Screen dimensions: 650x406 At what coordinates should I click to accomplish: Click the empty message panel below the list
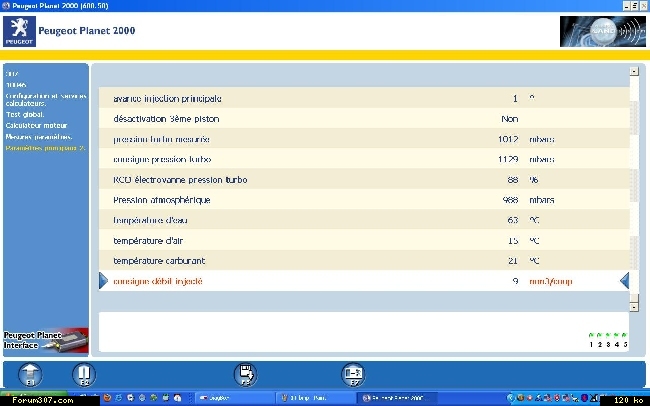364,332
